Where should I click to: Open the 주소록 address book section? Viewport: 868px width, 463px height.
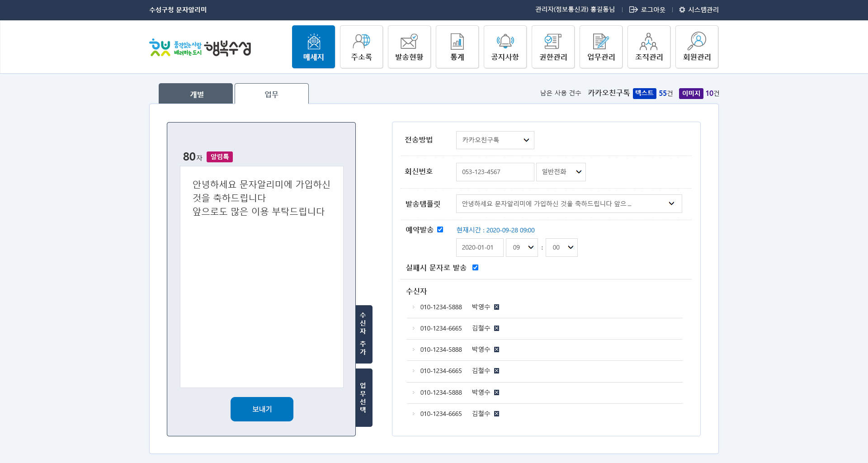click(361, 47)
